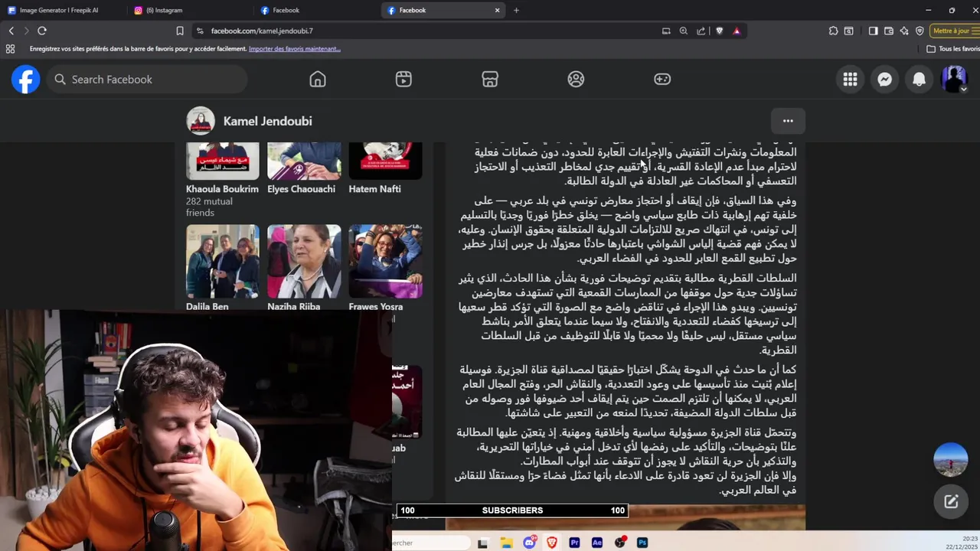Open the Facebook home logo

25,80
